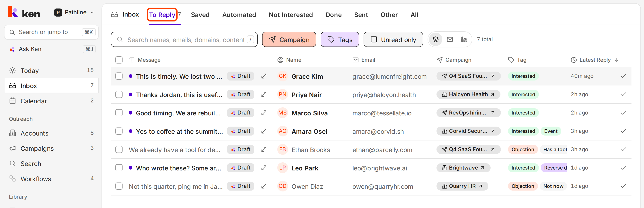The height and width of the screenshot is (208, 644).
Task: Go to Accounts in Outreach
Action: (51, 133)
